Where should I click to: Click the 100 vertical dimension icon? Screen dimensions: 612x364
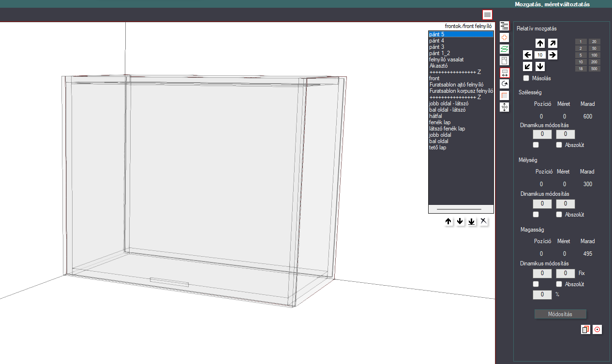tap(505, 107)
